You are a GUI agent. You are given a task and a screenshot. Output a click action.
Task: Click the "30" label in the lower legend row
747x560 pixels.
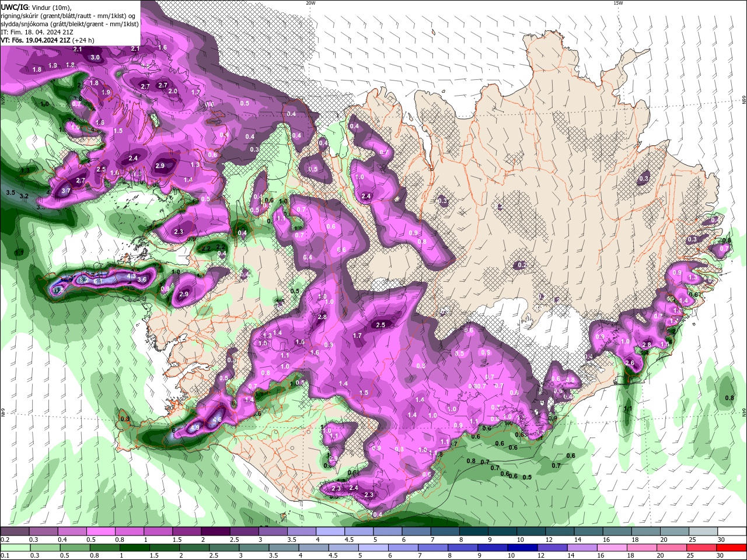720,555
